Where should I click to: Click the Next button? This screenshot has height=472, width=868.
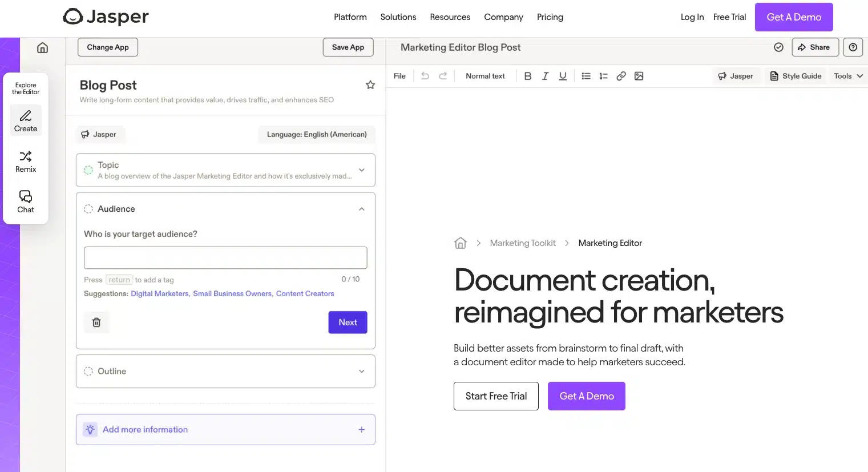[x=348, y=322]
